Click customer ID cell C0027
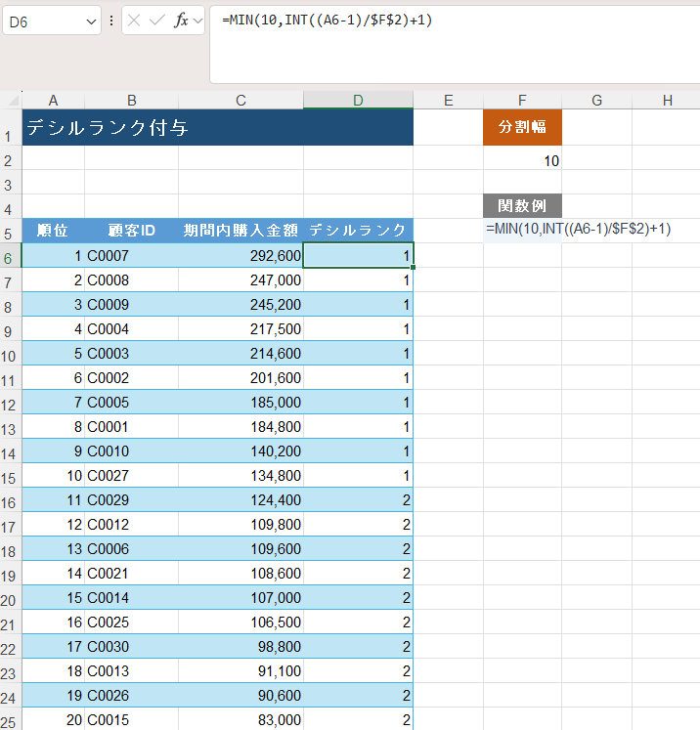The width and height of the screenshot is (700, 730). pos(131,475)
